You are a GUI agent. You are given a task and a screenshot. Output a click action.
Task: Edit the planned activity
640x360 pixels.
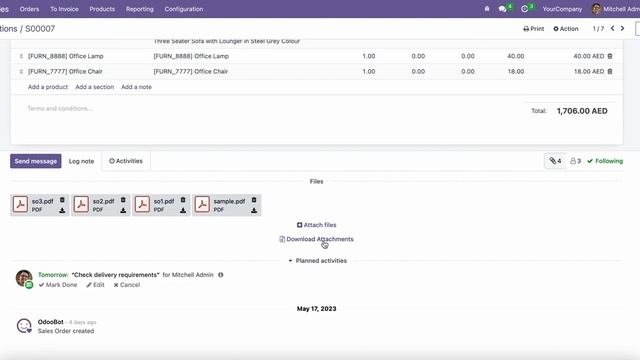(x=95, y=285)
